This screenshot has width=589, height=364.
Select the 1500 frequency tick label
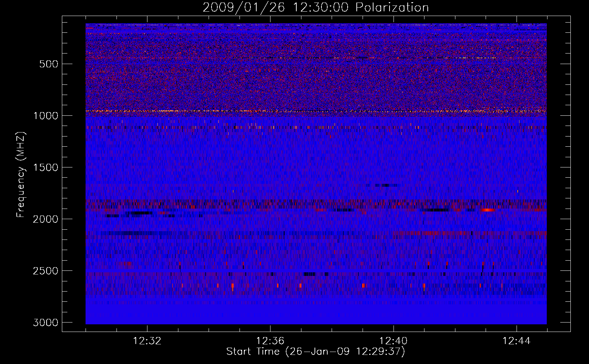tap(46, 167)
